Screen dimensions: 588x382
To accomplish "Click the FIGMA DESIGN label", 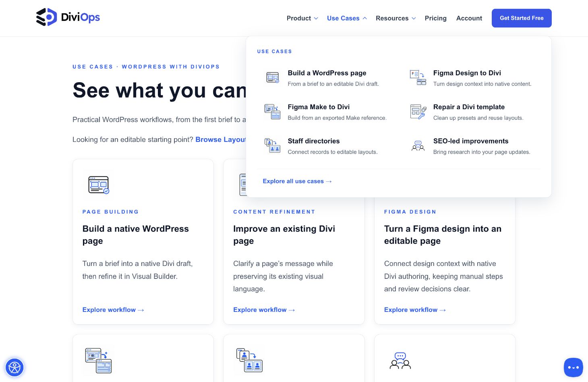I will coord(410,212).
